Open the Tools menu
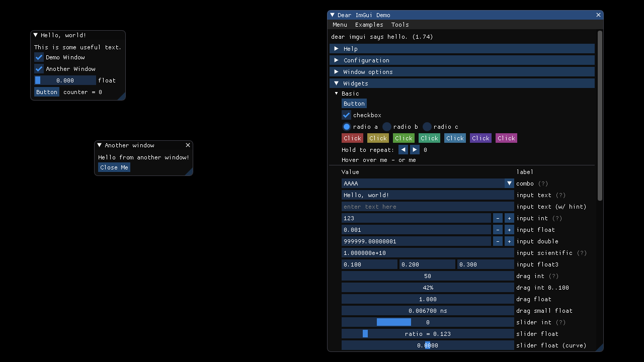 pyautogui.click(x=400, y=25)
